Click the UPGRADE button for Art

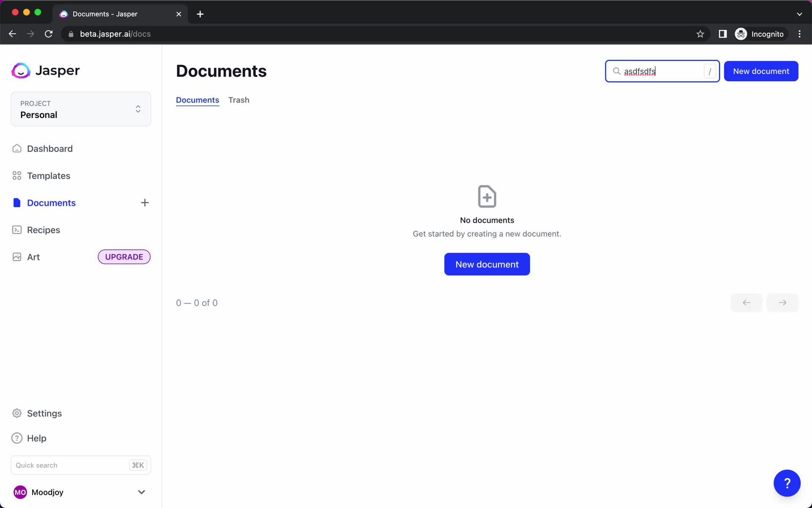pos(123,257)
